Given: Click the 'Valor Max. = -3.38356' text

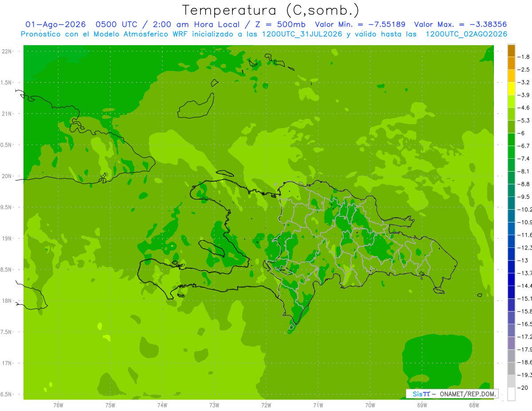Looking at the screenshot, I should 460,24.
